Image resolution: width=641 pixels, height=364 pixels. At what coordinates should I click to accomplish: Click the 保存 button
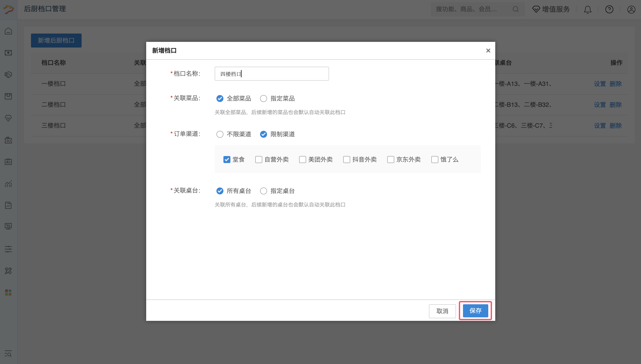tap(475, 311)
